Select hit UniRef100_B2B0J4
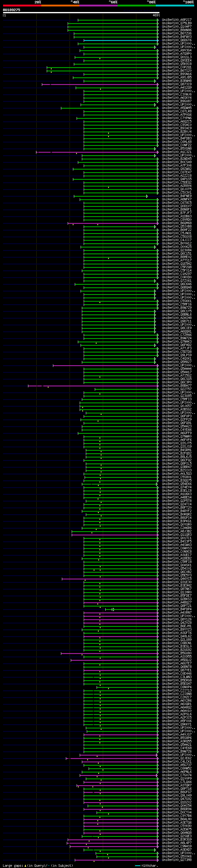This screenshot has width=197, height=868. 177,132
